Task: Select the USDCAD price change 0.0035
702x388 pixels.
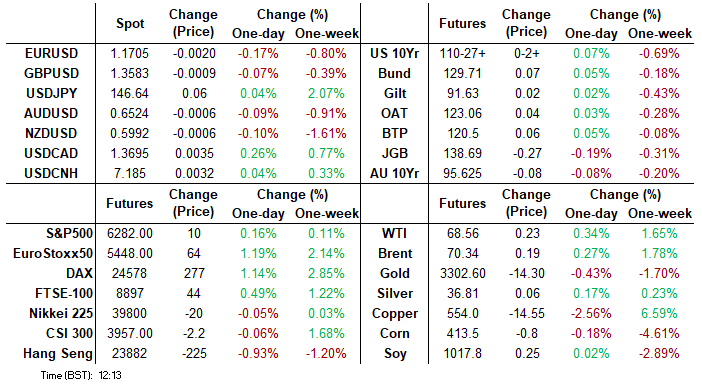Action: (194, 153)
